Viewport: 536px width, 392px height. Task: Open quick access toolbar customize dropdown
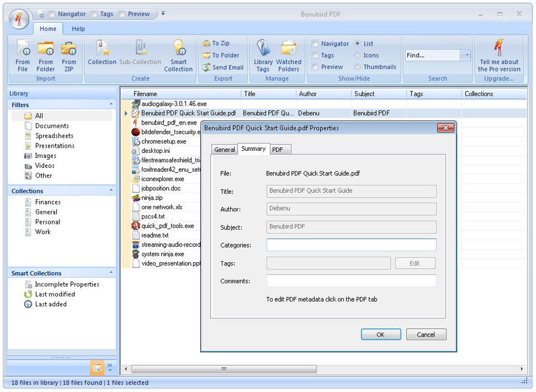163,14
